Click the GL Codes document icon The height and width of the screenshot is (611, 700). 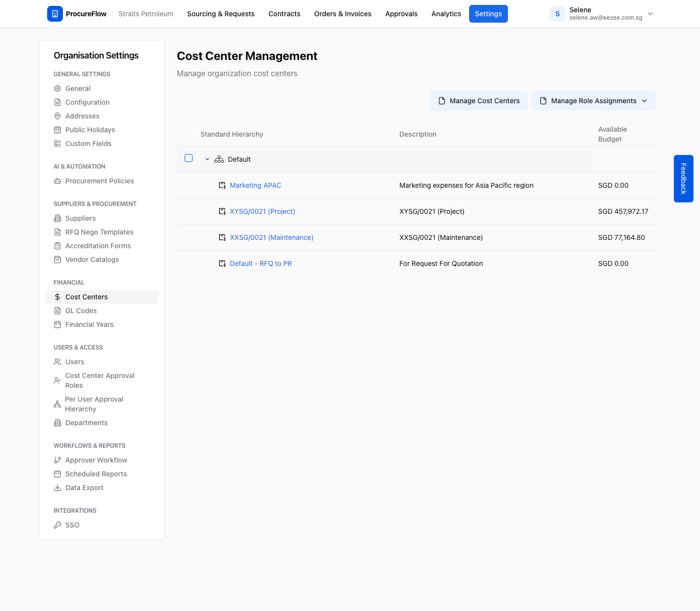tap(57, 311)
